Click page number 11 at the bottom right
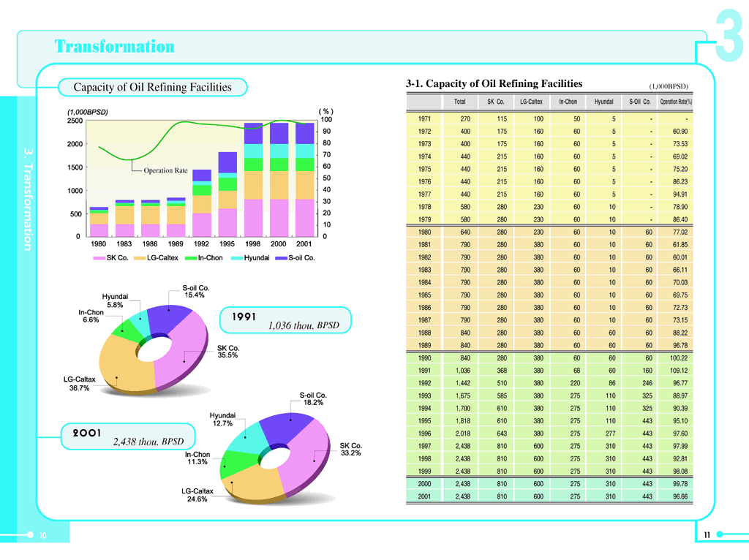The image size is (749, 560). (x=707, y=535)
